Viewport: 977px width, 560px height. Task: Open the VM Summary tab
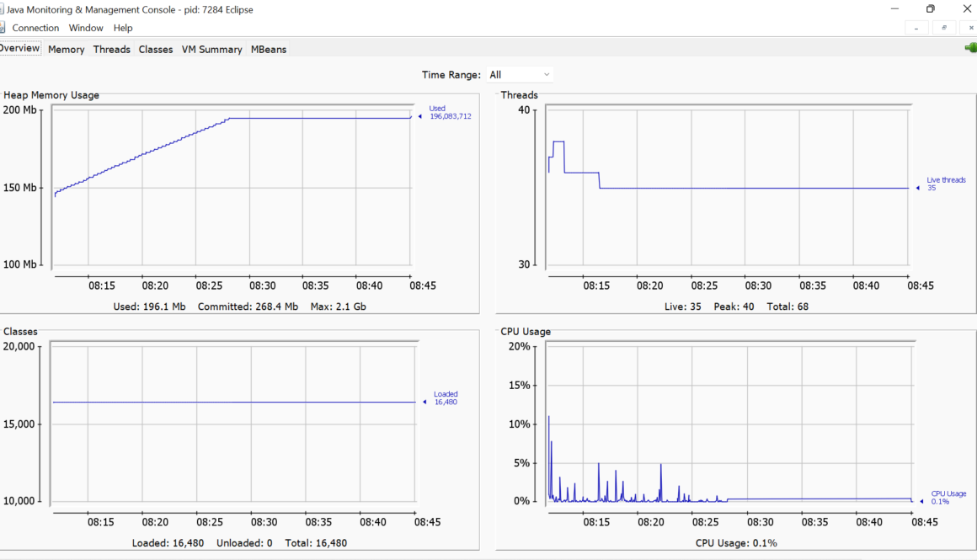pyautogui.click(x=211, y=50)
